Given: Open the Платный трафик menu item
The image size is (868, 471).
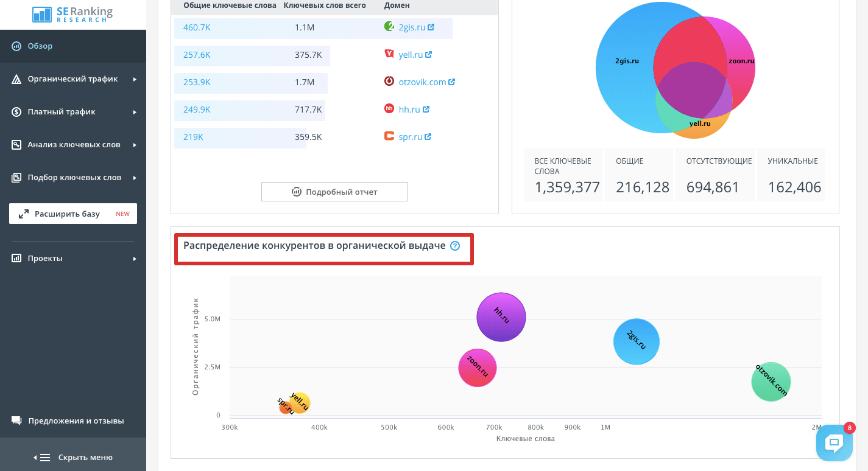Looking at the screenshot, I should 73,112.
